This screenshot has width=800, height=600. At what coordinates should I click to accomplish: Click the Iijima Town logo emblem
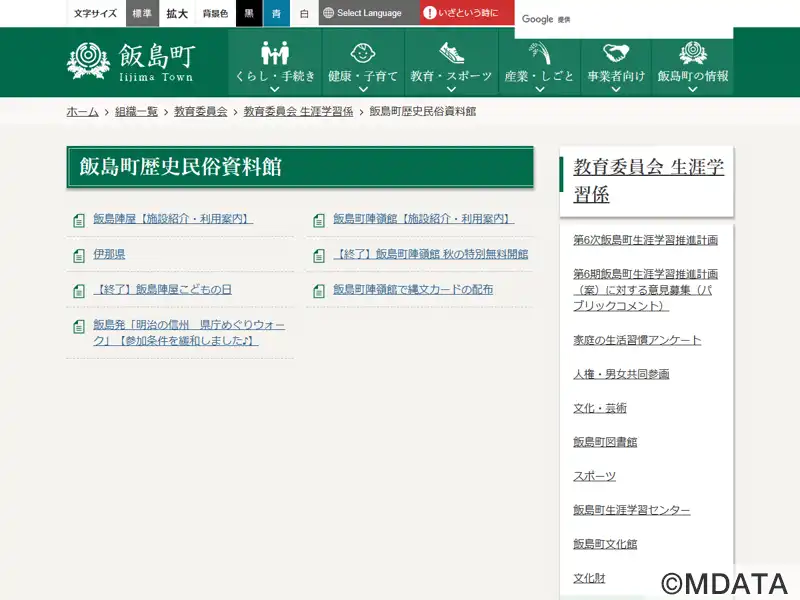88,61
